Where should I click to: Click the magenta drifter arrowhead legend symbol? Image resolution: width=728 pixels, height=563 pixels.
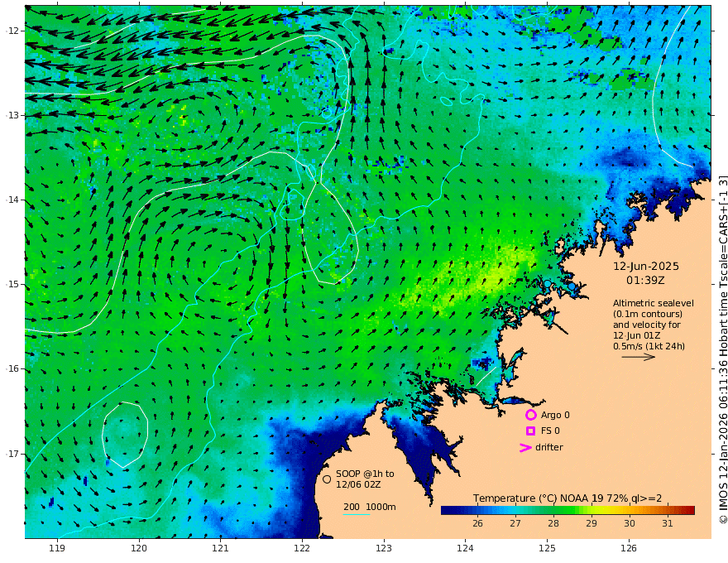pyautogui.click(x=525, y=447)
